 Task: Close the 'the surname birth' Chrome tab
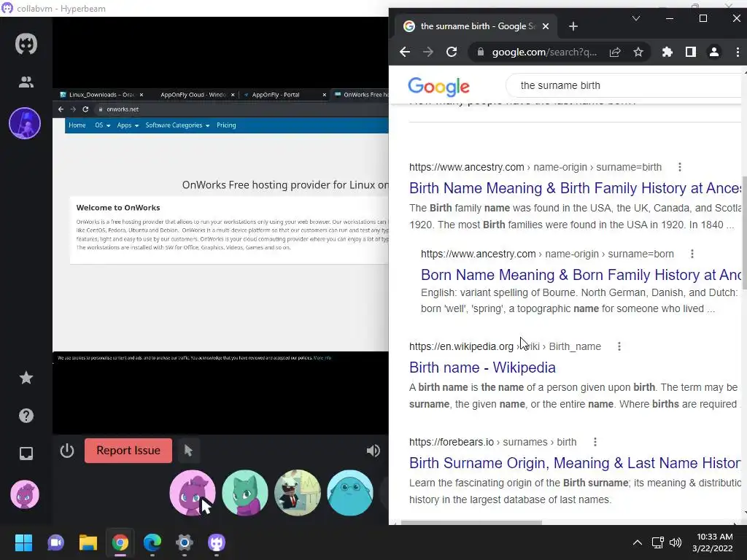coord(546,26)
